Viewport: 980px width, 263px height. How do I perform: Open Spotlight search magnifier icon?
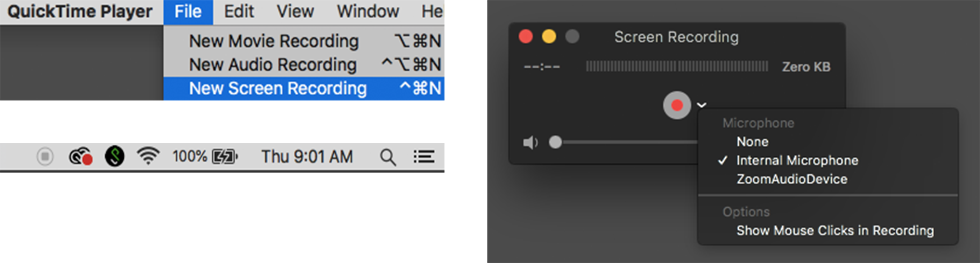click(x=388, y=157)
